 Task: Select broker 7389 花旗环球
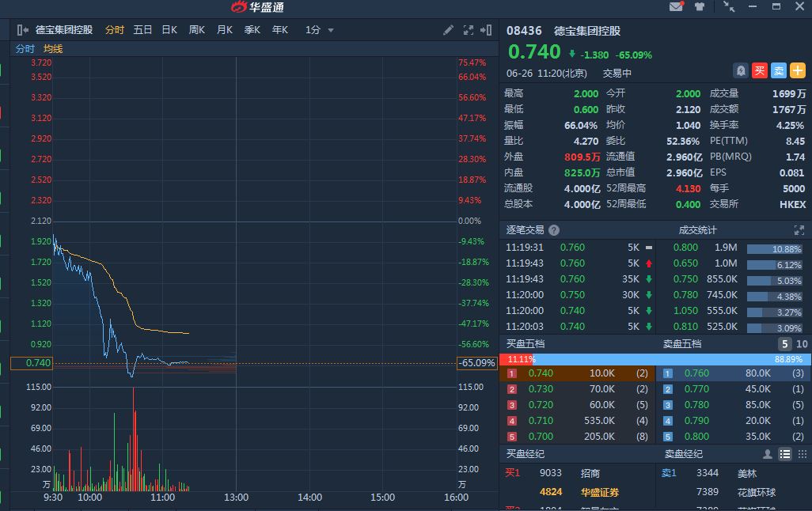pyautogui.click(x=736, y=492)
